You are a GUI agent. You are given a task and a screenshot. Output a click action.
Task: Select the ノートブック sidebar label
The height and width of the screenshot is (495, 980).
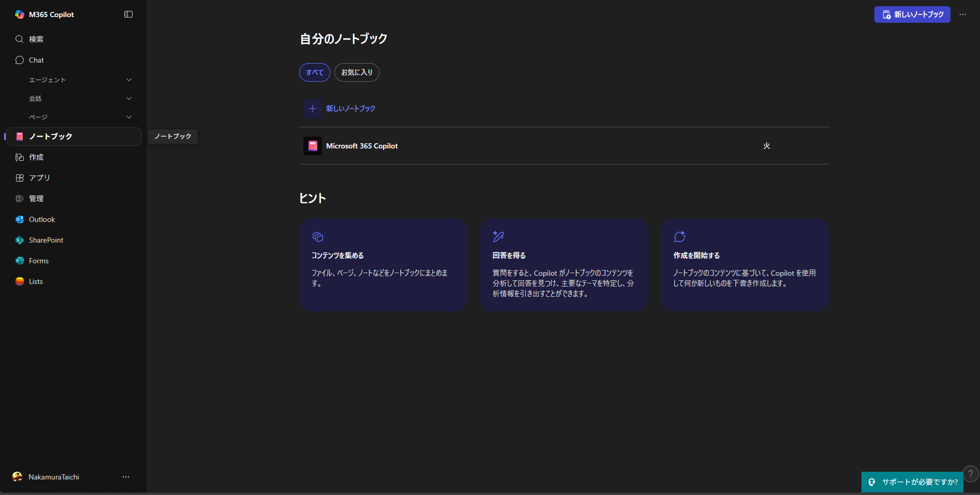tap(51, 137)
